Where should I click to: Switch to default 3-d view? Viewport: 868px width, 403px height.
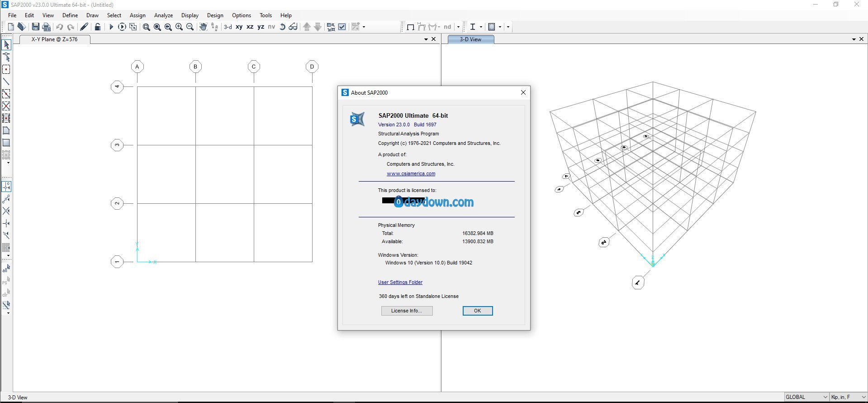[228, 27]
